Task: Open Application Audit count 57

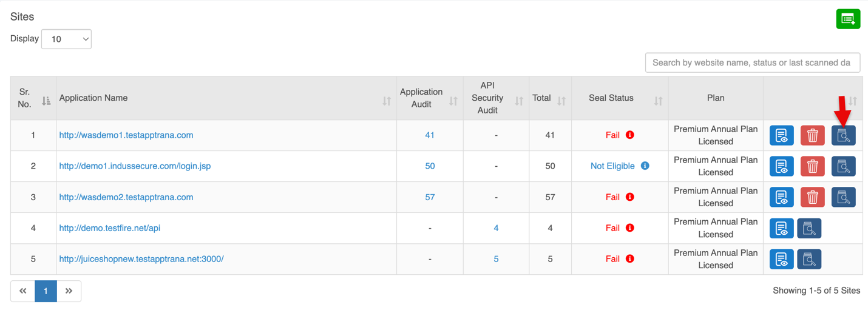Action: point(430,197)
